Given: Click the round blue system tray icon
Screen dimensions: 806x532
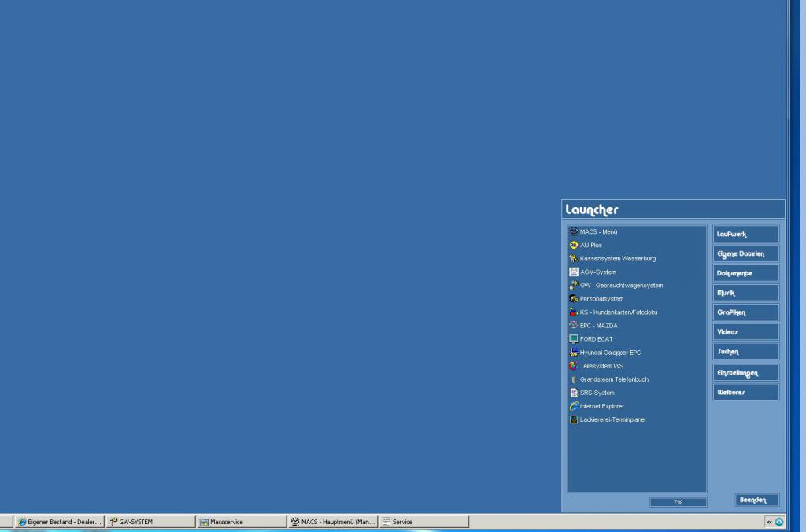Looking at the screenshot, I should click(778, 522).
